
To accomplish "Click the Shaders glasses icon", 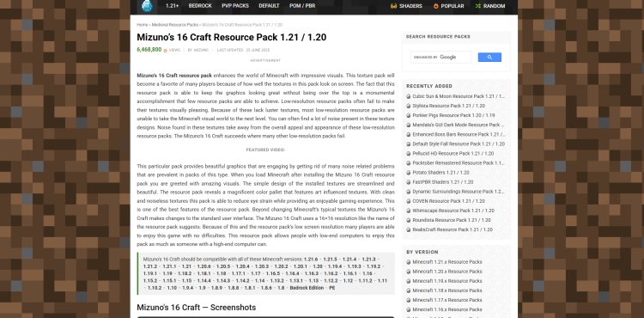I will tap(393, 6).
